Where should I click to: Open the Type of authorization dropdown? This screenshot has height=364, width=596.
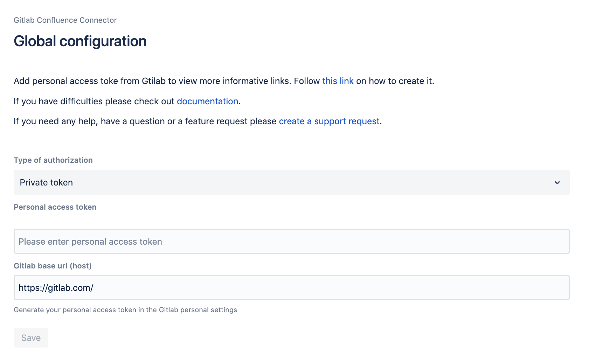(291, 182)
